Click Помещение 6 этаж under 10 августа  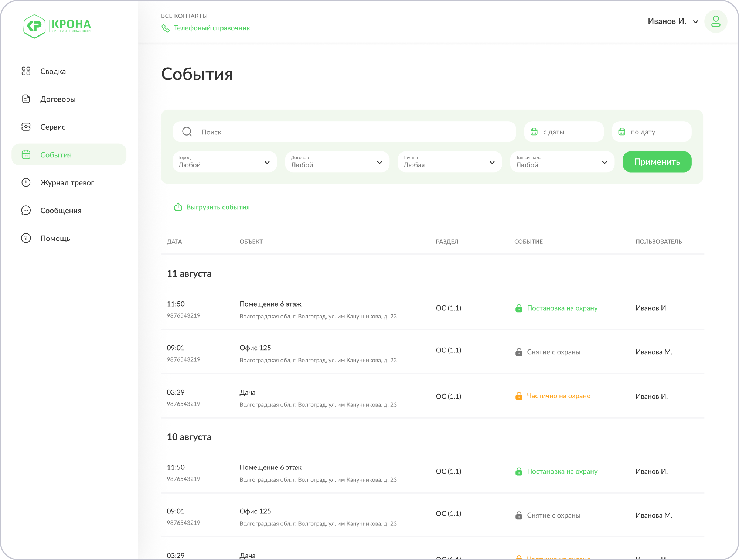[270, 467]
